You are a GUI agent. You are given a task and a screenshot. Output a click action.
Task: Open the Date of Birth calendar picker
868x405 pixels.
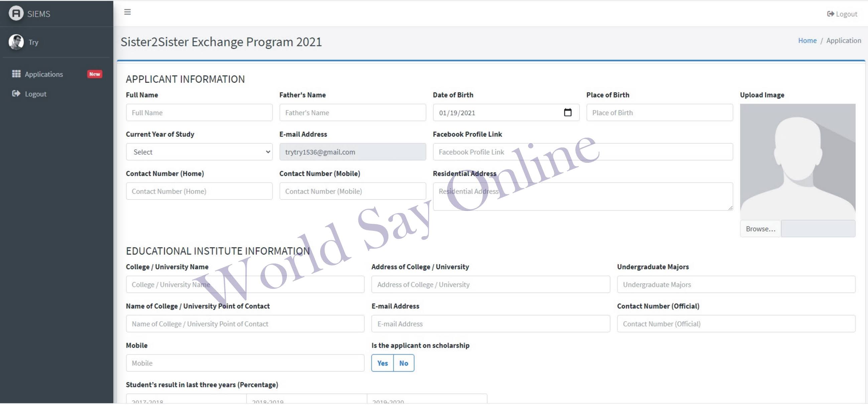pos(568,113)
